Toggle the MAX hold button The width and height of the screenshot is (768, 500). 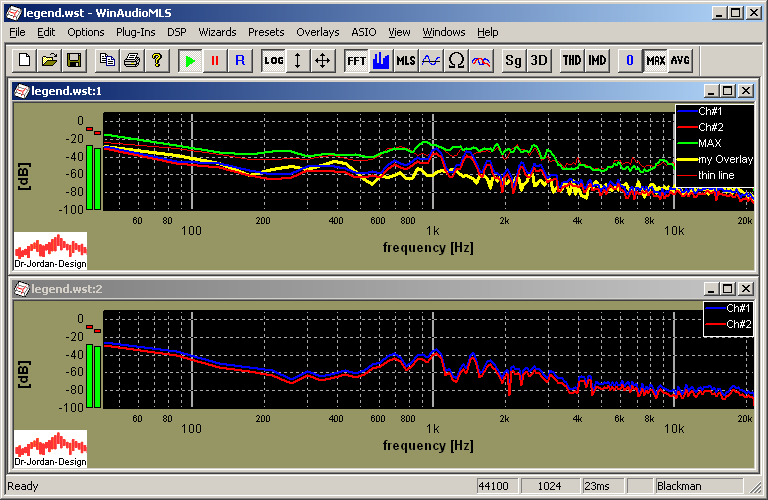(x=656, y=60)
